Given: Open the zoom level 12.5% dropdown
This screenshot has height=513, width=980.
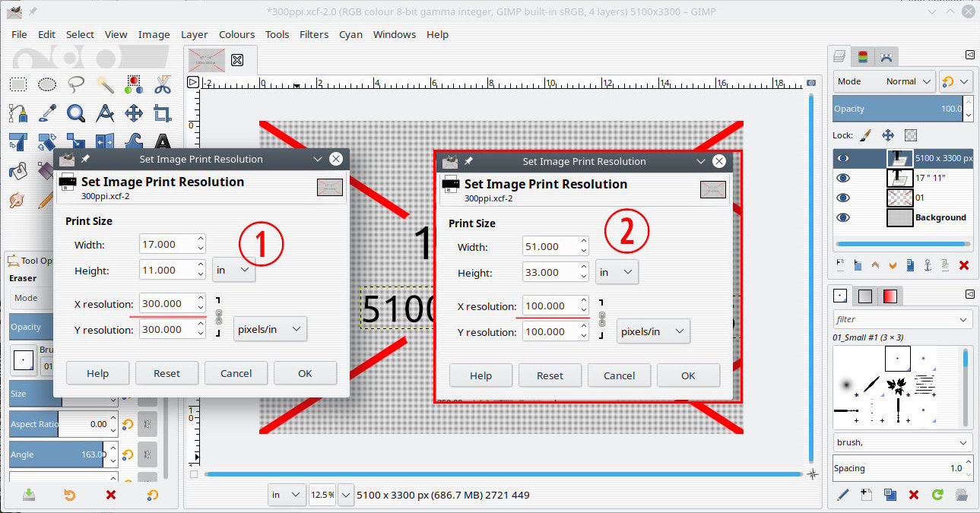Looking at the screenshot, I should pyautogui.click(x=346, y=495).
